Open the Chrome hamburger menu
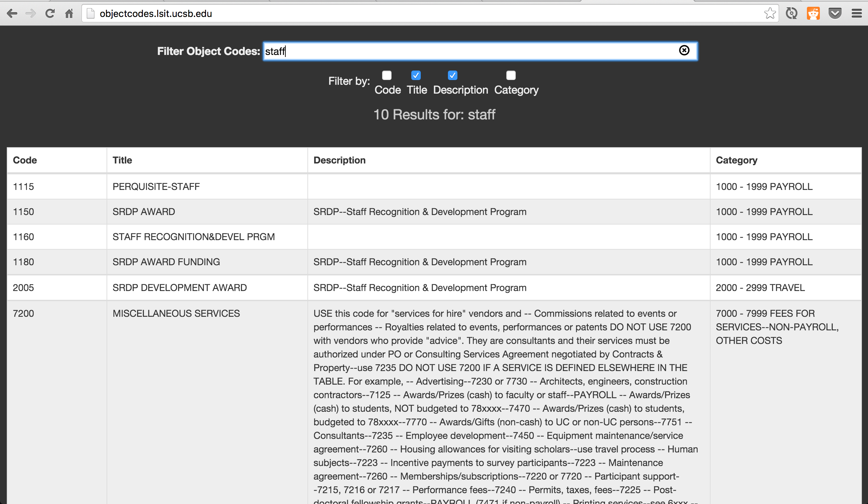 tap(857, 14)
